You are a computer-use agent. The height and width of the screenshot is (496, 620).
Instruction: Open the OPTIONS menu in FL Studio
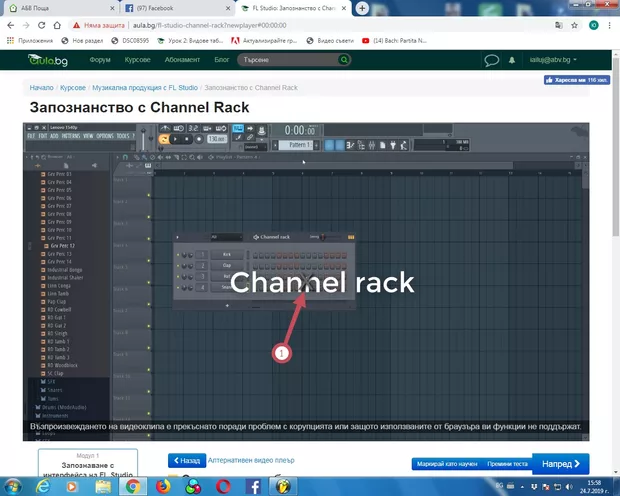click(105, 136)
